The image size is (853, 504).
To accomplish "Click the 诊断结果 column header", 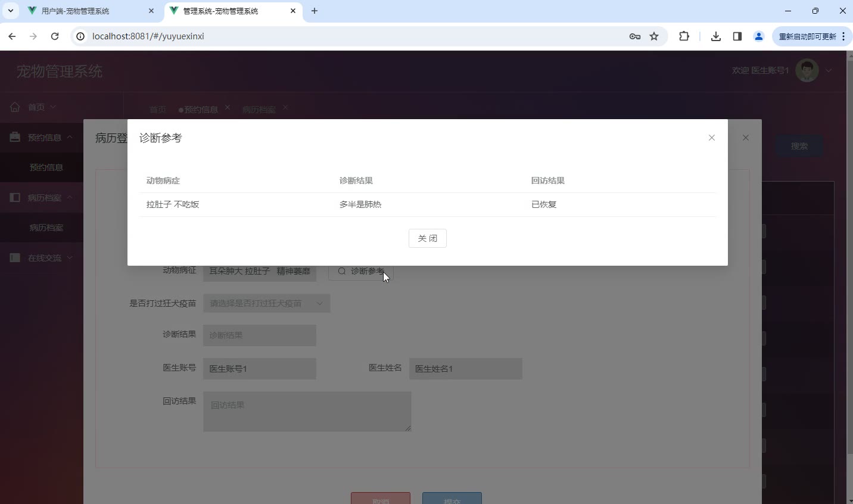I will click(356, 181).
